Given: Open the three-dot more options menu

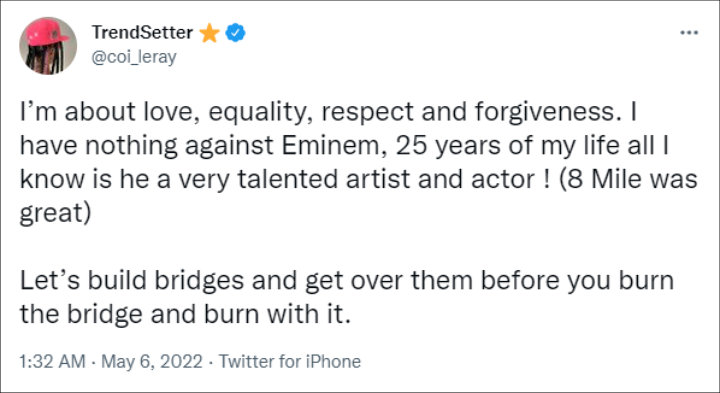Looking at the screenshot, I should [689, 33].
